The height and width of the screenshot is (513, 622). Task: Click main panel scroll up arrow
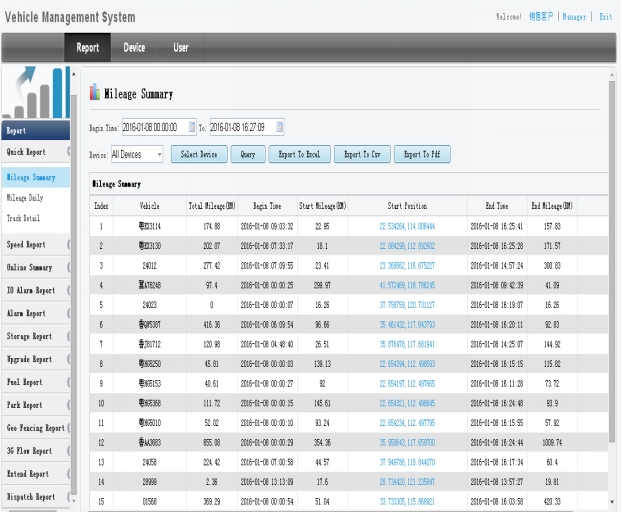(612, 75)
